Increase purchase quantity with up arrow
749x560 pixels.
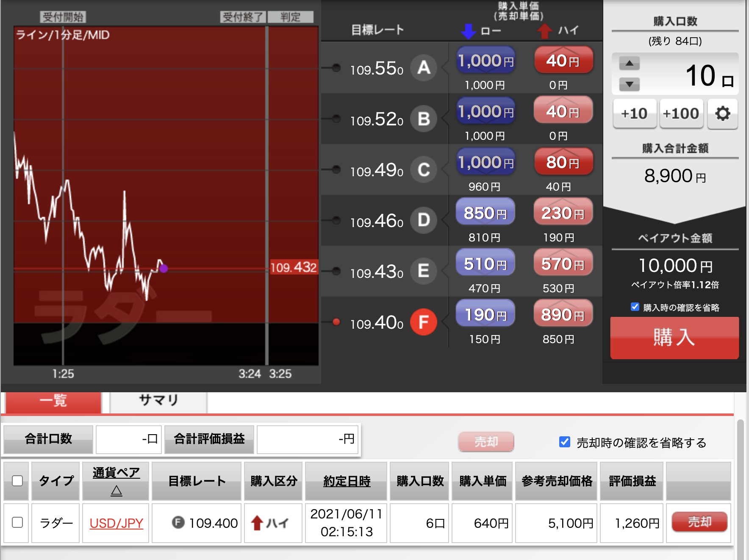629,64
